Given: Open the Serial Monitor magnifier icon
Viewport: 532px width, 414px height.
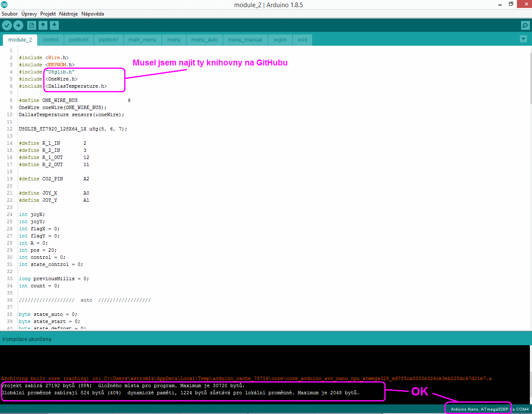Looking at the screenshot, I should 525,26.
